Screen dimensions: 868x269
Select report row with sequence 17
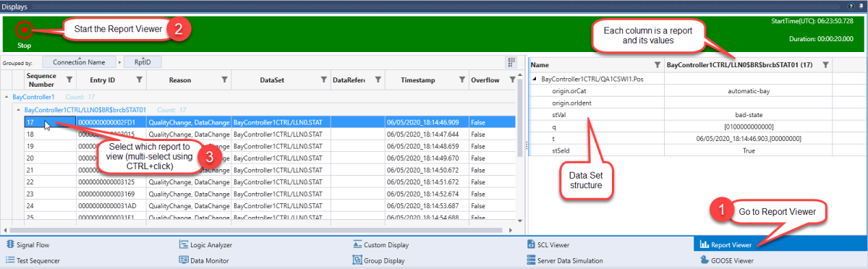click(x=269, y=122)
